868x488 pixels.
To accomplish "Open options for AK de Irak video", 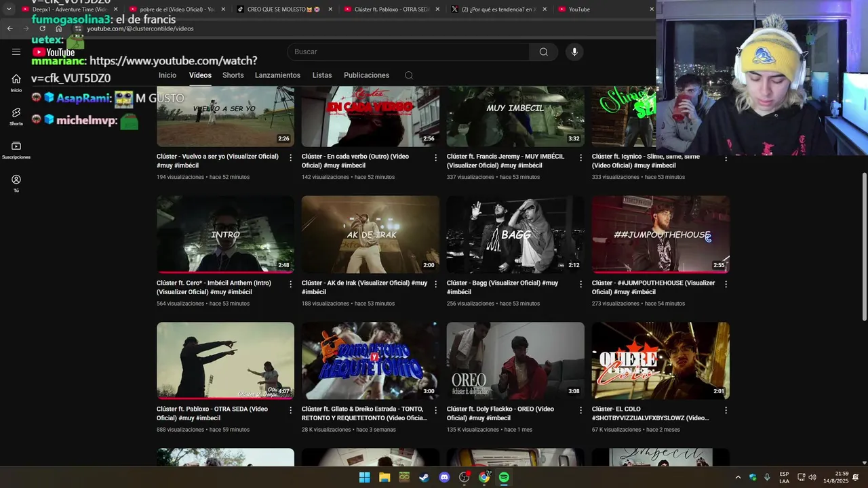I will click(436, 284).
